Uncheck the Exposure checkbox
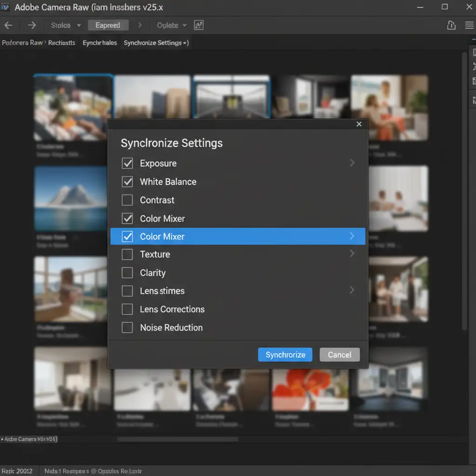This screenshot has height=476, width=476. pos(127,163)
